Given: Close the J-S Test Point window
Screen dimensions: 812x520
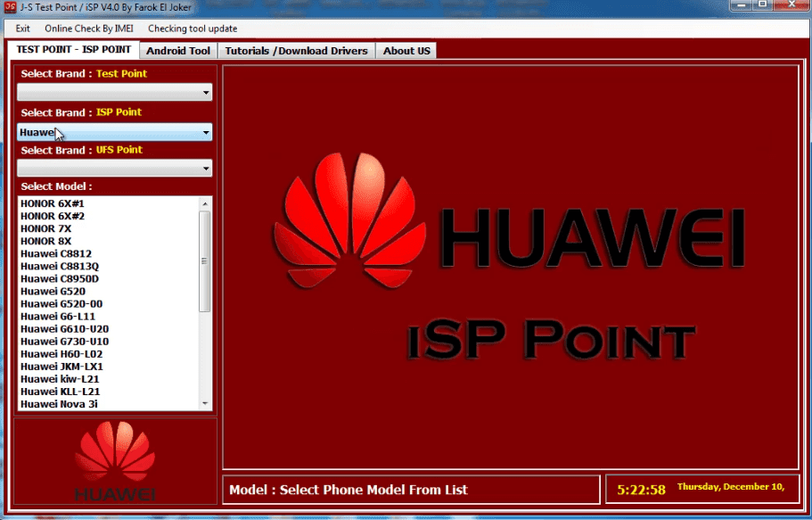Looking at the screenshot, I should (791, 5).
